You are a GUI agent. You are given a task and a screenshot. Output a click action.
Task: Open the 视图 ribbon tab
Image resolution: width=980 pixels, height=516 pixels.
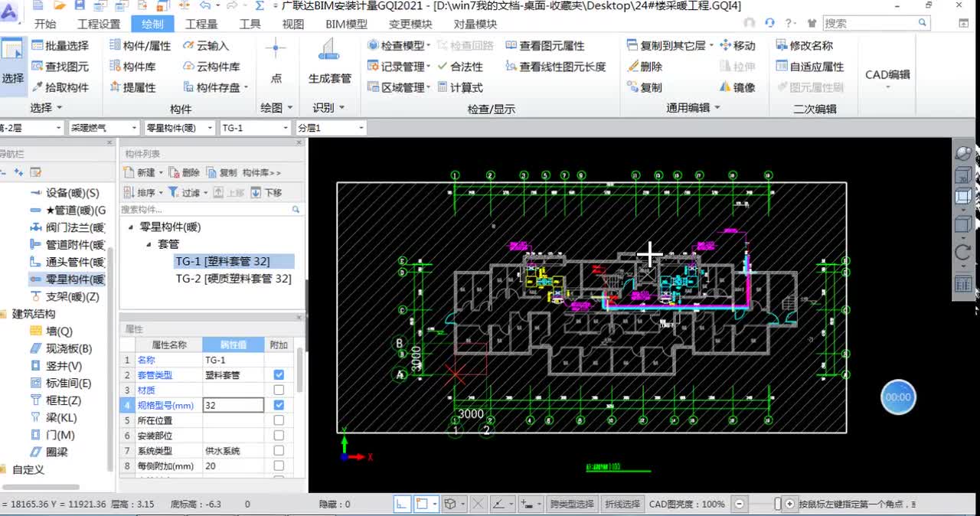pyautogui.click(x=293, y=24)
